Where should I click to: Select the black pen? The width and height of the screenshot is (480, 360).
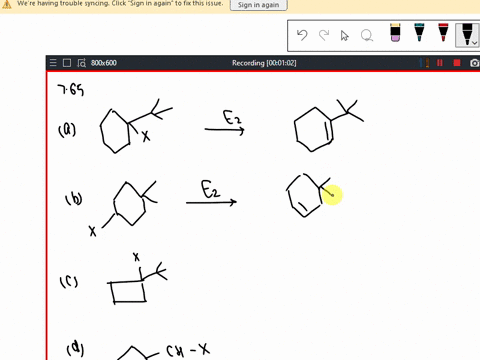click(x=467, y=33)
